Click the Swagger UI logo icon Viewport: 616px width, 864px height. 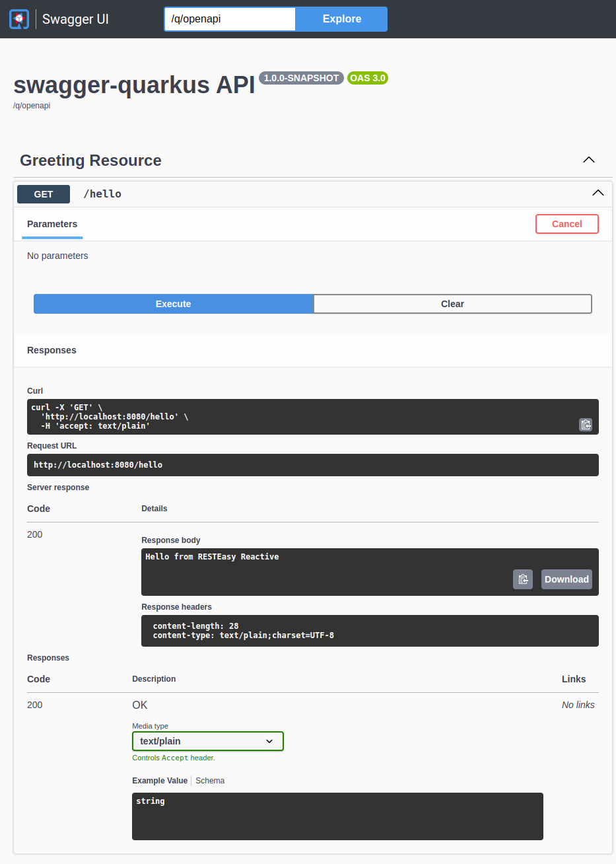click(x=19, y=19)
